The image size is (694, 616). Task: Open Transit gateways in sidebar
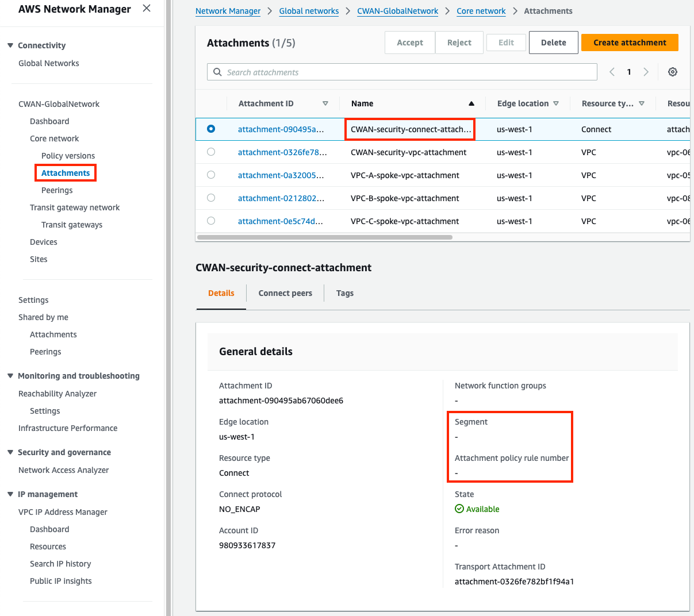[x=72, y=225]
